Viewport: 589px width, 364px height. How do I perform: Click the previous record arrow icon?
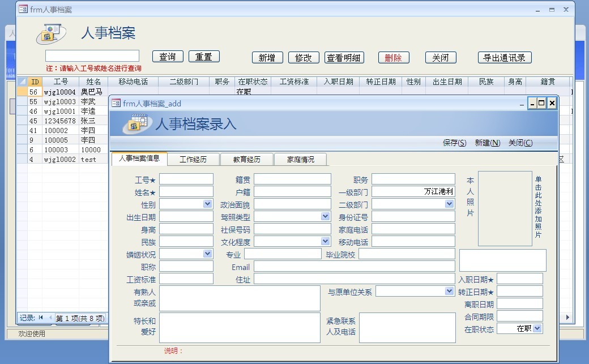(50, 318)
